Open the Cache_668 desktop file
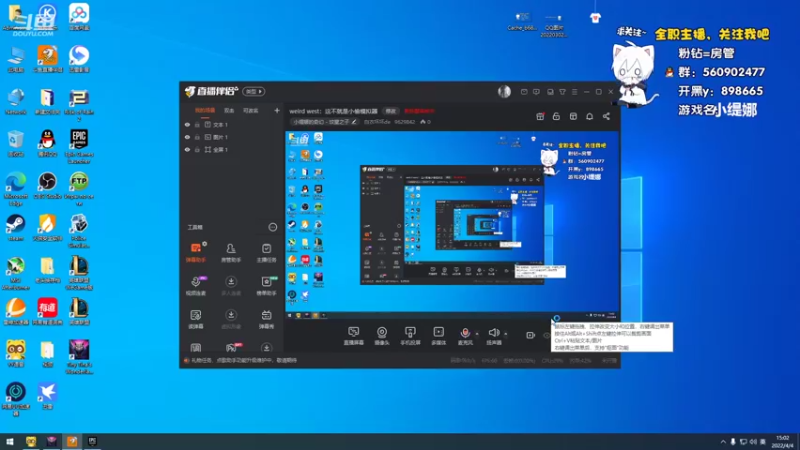Image resolution: width=800 pixels, height=450 pixels. [x=522, y=22]
